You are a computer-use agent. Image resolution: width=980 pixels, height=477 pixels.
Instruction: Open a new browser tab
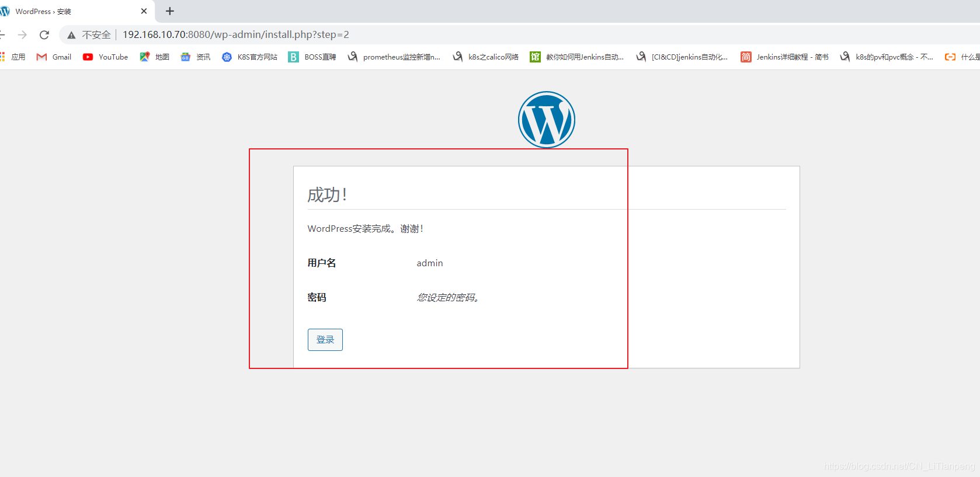170,11
